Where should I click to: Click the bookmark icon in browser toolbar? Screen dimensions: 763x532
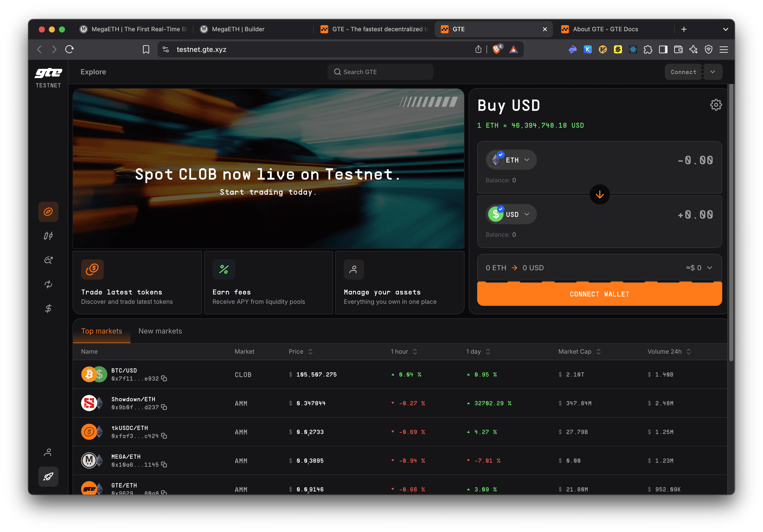tap(146, 49)
